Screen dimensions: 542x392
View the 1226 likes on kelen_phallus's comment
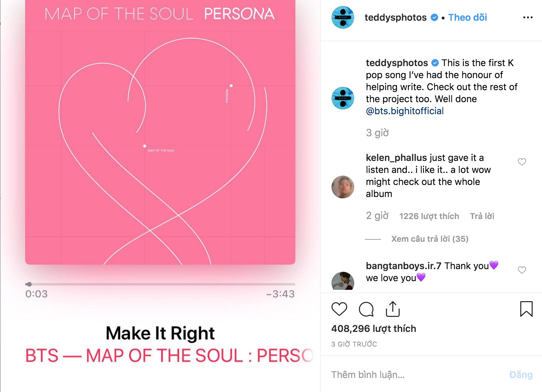coord(429,216)
